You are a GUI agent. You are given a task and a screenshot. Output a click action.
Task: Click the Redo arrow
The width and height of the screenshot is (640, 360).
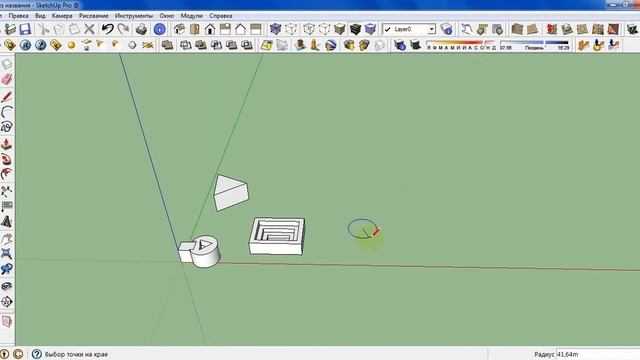click(x=123, y=29)
